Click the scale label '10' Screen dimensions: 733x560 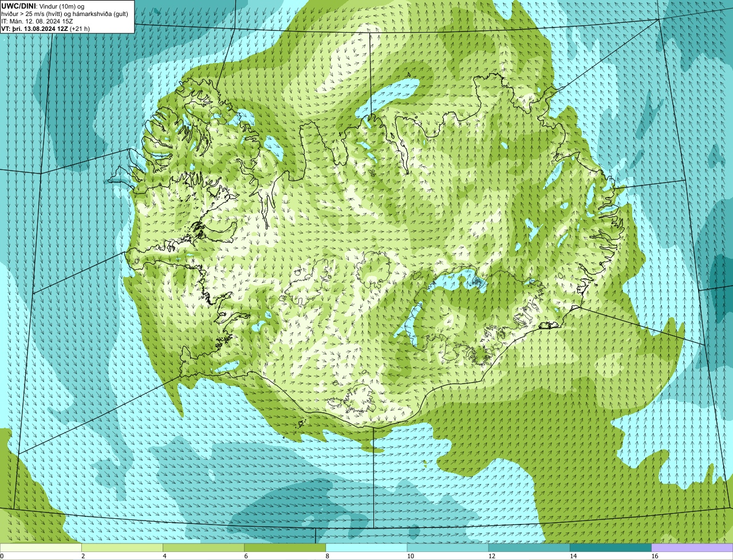pyautogui.click(x=410, y=556)
